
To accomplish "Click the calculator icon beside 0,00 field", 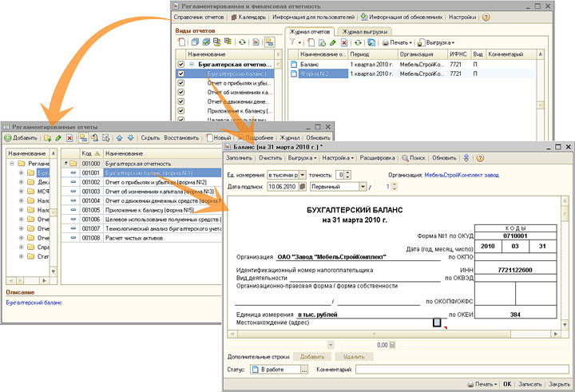I will tap(392, 345).
